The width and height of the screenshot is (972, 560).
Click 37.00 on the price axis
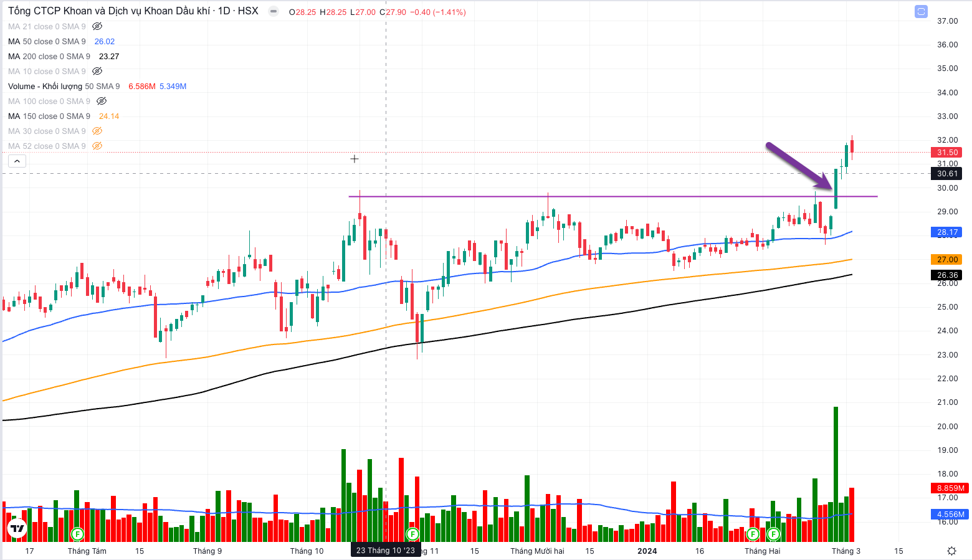click(x=947, y=21)
